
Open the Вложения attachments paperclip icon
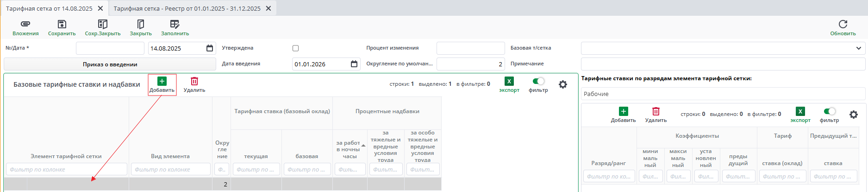[25, 24]
